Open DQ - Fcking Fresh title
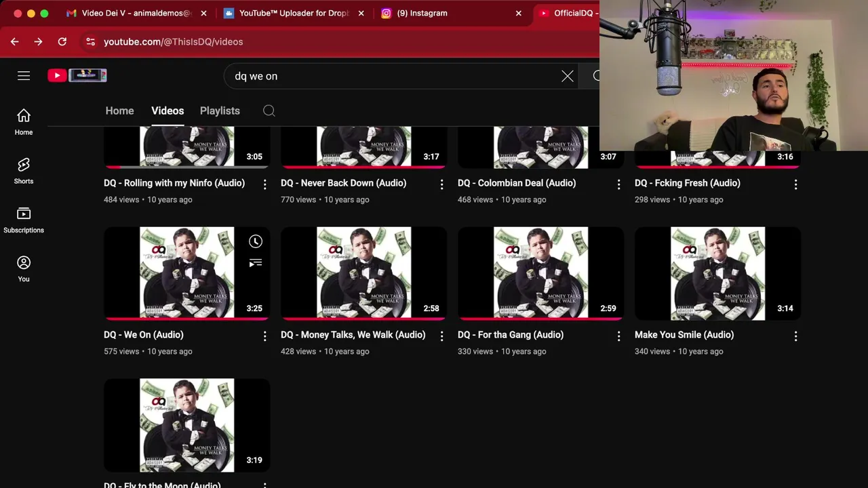868x488 pixels. (688, 183)
